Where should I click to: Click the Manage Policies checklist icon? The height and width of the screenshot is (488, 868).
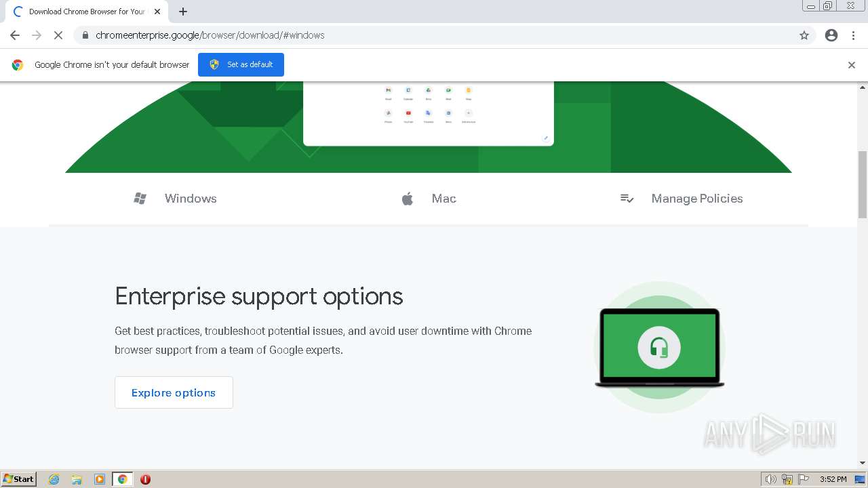[x=627, y=199]
